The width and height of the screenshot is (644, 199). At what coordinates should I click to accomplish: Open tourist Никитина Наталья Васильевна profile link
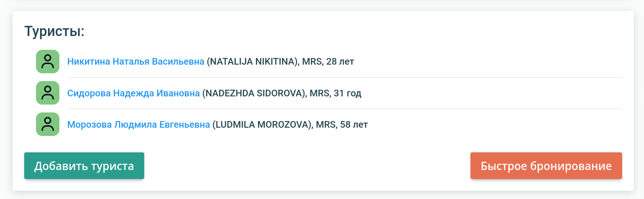136,62
